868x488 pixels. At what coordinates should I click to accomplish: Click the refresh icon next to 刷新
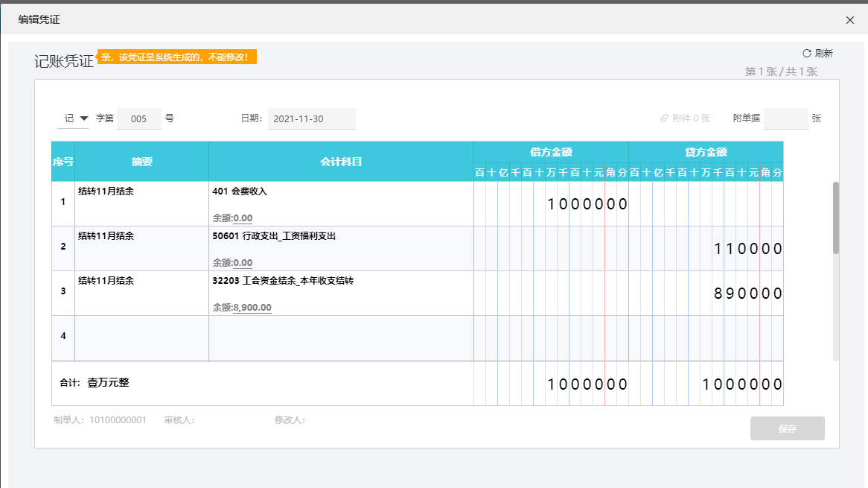point(806,53)
